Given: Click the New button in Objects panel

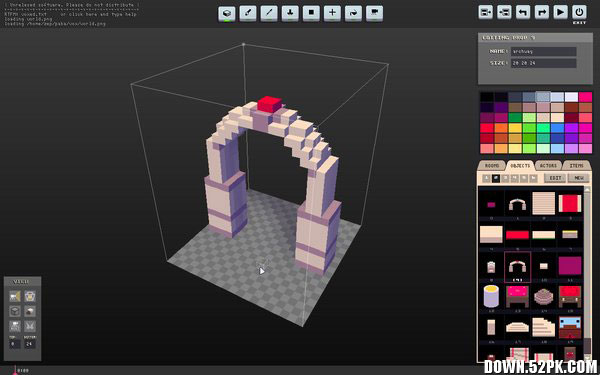Looking at the screenshot, I should point(579,178).
